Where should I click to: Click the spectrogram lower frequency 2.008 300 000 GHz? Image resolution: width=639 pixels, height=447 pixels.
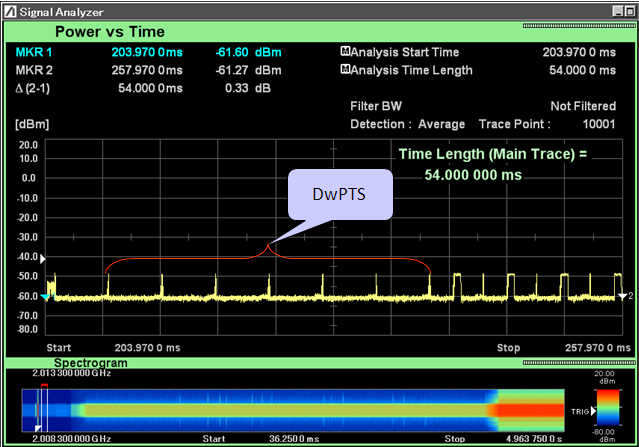pos(72,439)
